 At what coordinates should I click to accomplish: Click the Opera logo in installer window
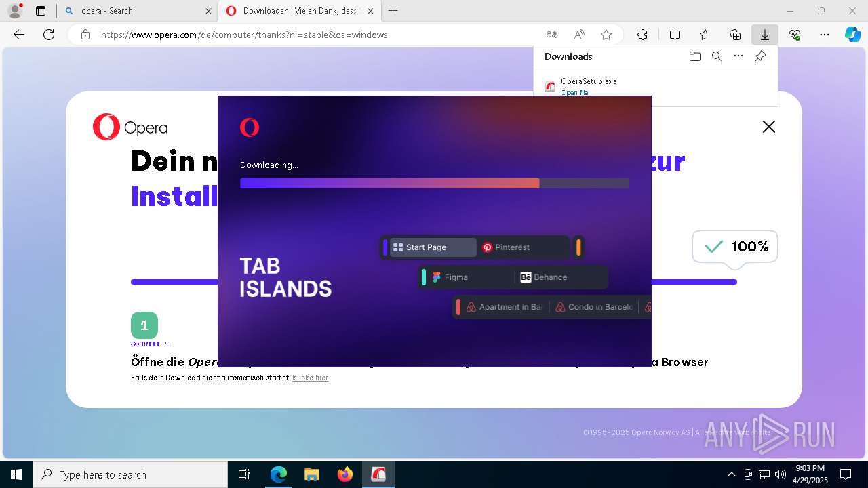point(250,127)
